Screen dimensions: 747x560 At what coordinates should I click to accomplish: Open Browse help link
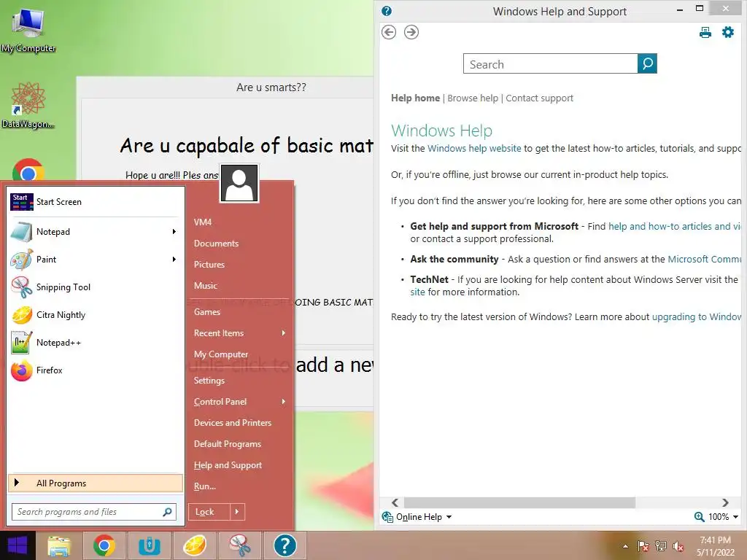point(473,98)
